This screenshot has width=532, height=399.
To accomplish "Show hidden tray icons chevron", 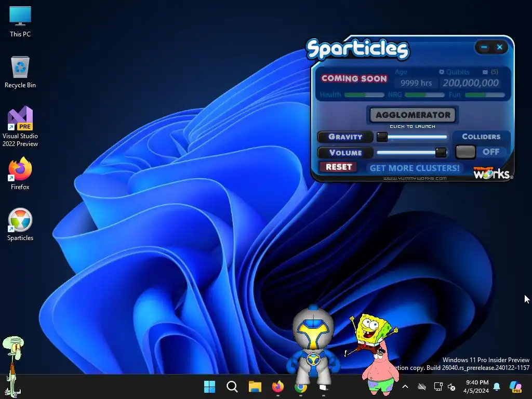I will click(405, 387).
